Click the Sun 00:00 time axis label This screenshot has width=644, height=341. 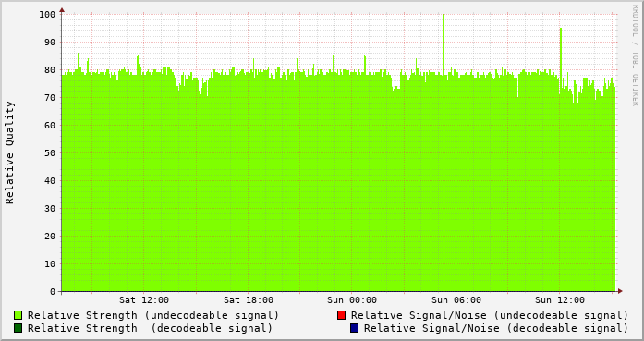coord(352,300)
